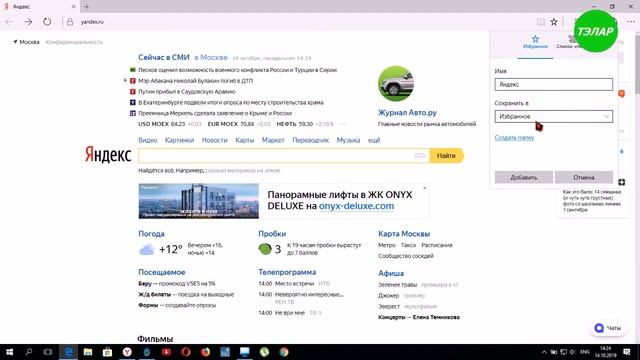Viewport: 640px width, 360px height.
Task: Open the Мэр Абакана news headline
Action: click(x=196, y=81)
